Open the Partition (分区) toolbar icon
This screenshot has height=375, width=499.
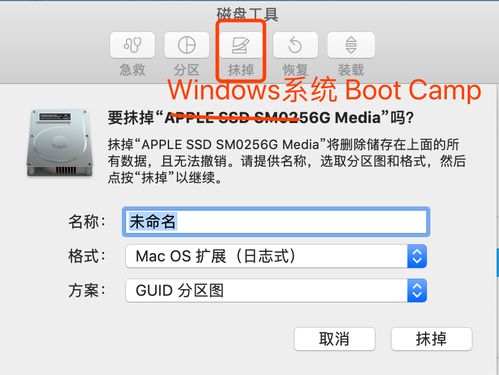(x=186, y=45)
